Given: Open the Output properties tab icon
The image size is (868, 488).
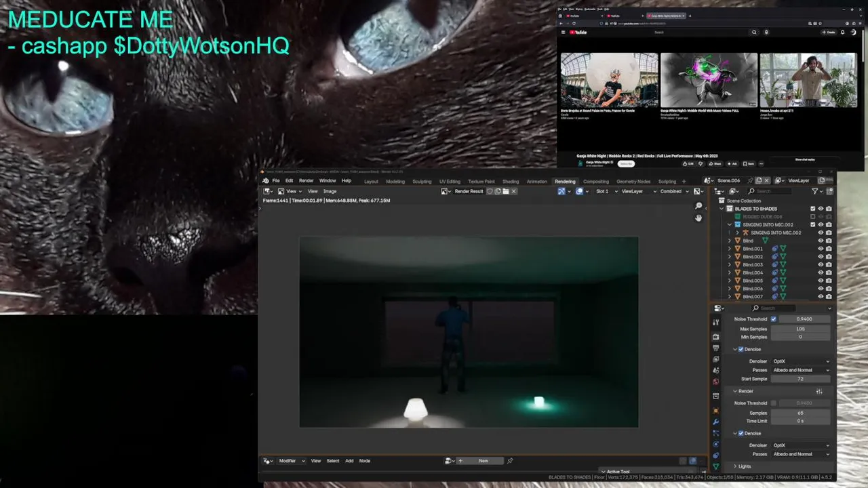Looking at the screenshot, I should pyautogui.click(x=715, y=348).
